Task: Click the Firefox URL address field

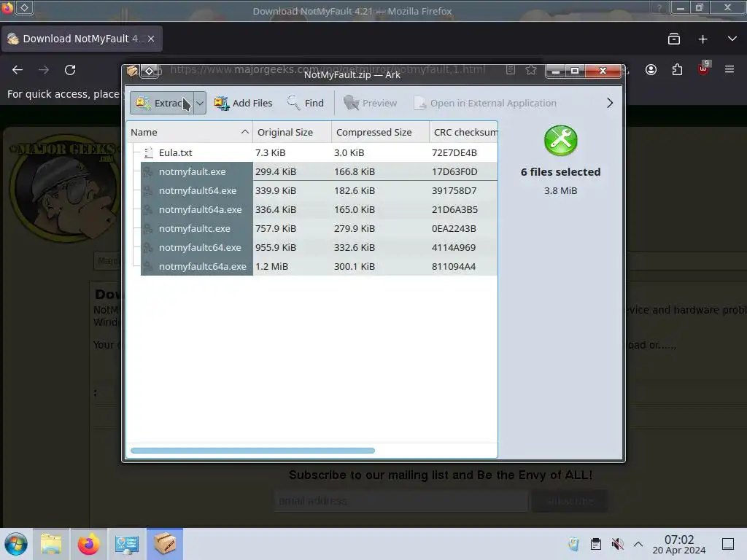Action: (x=328, y=69)
